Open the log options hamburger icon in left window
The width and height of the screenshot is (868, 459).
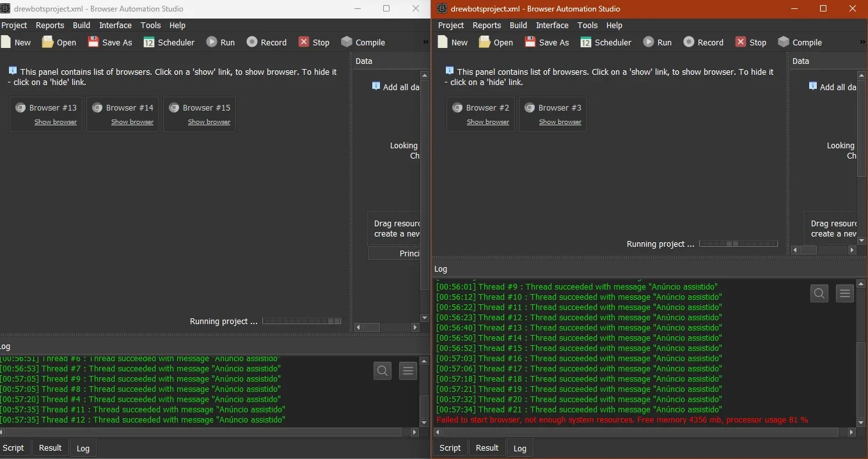(x=408, y=371)
